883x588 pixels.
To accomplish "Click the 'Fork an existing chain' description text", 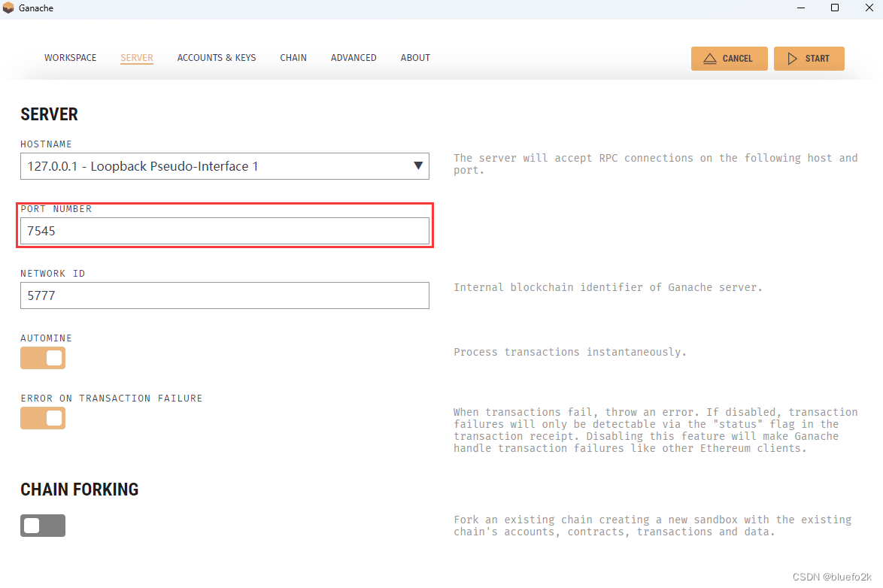I will coord(653,526).
